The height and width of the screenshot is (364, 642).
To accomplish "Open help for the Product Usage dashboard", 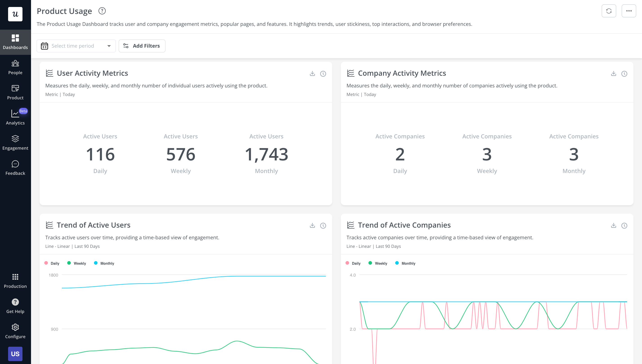I will [x=102, y=11].
